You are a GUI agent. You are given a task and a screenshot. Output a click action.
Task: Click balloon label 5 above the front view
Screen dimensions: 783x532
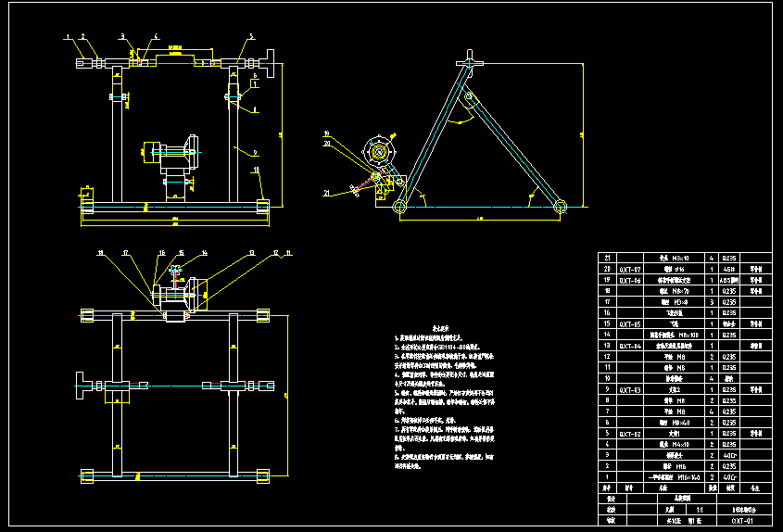251,36
